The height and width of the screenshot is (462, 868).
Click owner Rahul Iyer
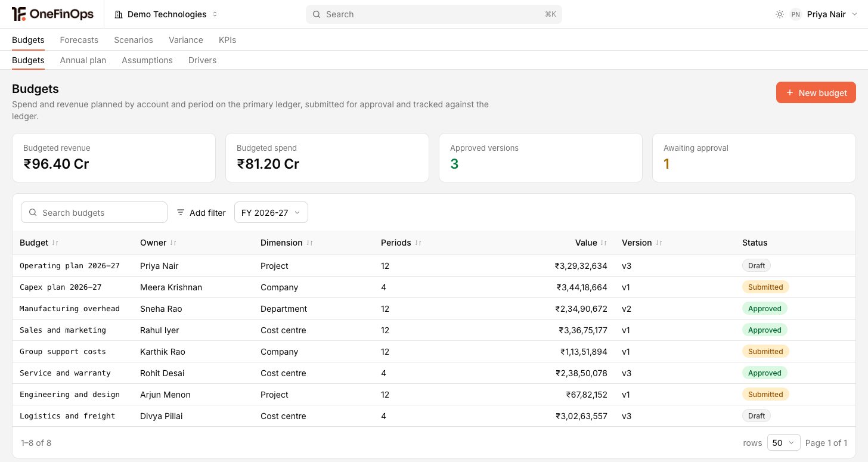click(160, 330)
